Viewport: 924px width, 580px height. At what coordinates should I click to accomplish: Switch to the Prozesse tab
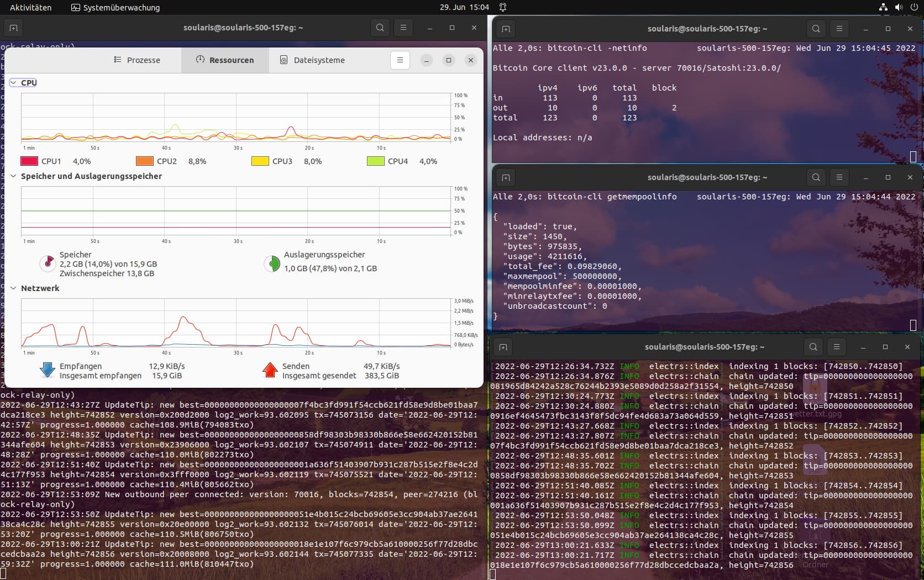(137, 60)
